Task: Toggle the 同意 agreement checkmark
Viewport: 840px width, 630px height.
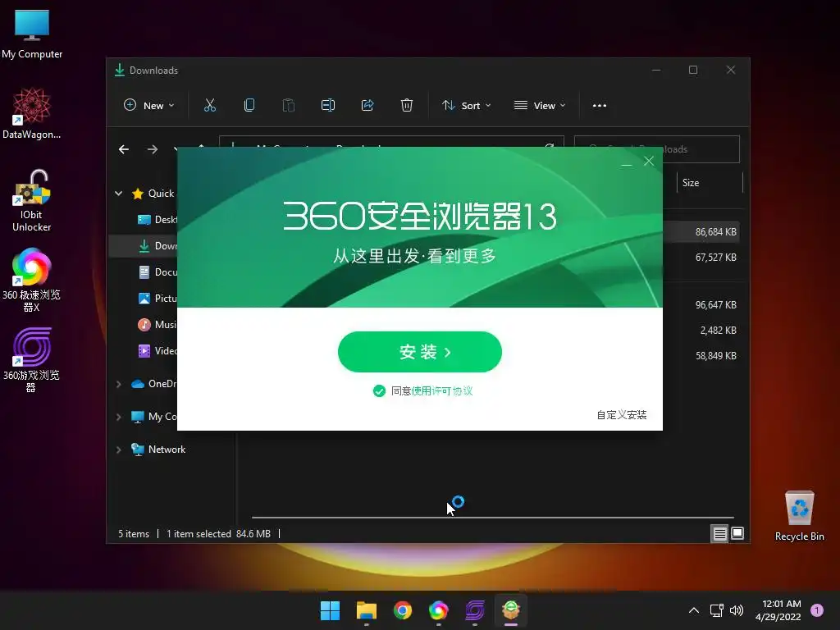Action: (379, 391)
